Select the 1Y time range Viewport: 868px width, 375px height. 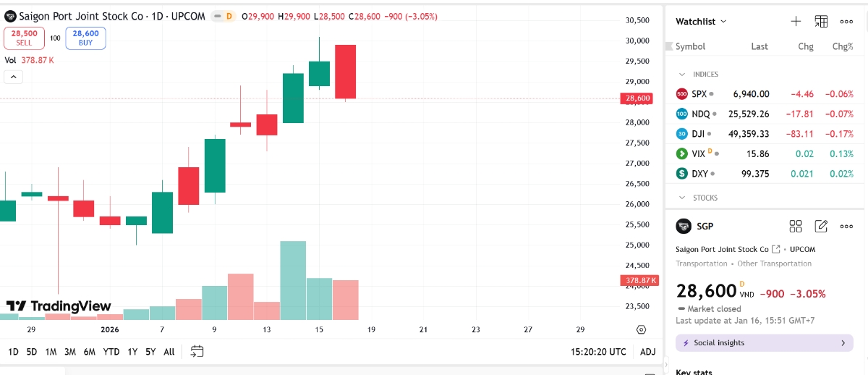click(132, 352)
